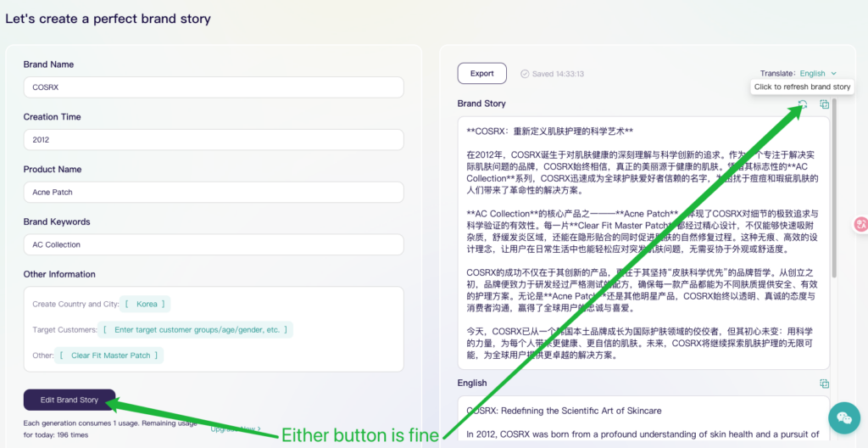The width and height of the screenshot is (868, 448).
Task: Click into the Brand Name field with COSRX
Action: pos(214,87)
